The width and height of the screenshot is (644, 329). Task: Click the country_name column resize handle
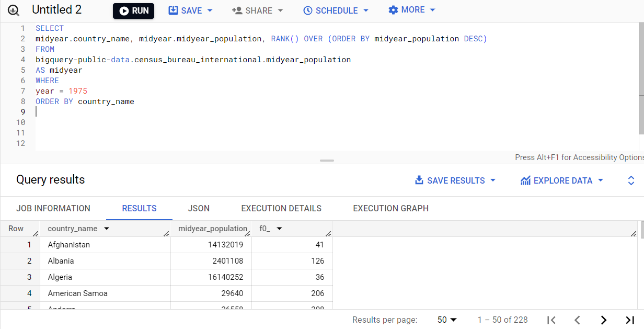coord(167,233)
